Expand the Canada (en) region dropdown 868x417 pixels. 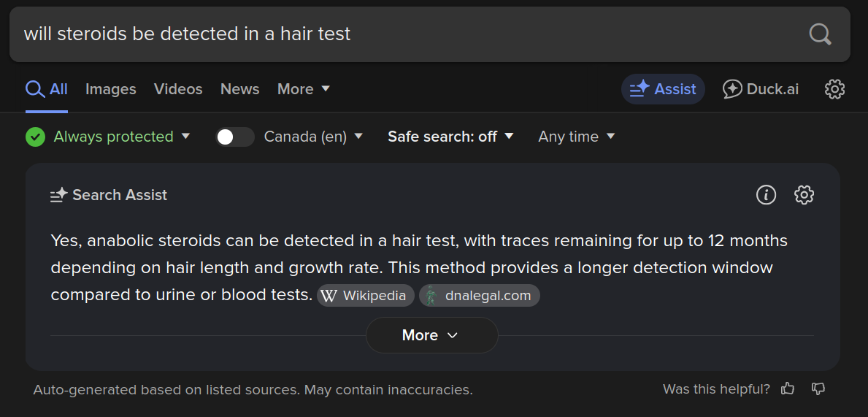tap(313, 137)
